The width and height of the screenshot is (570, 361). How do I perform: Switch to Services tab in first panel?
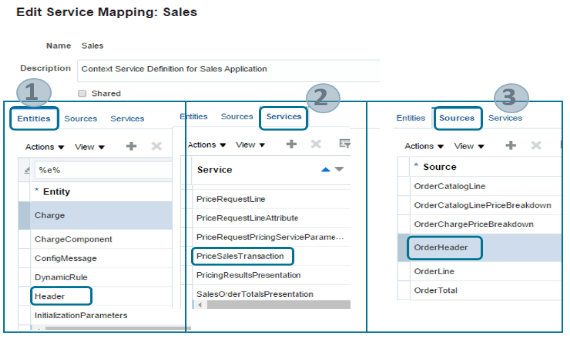point(127,119)
